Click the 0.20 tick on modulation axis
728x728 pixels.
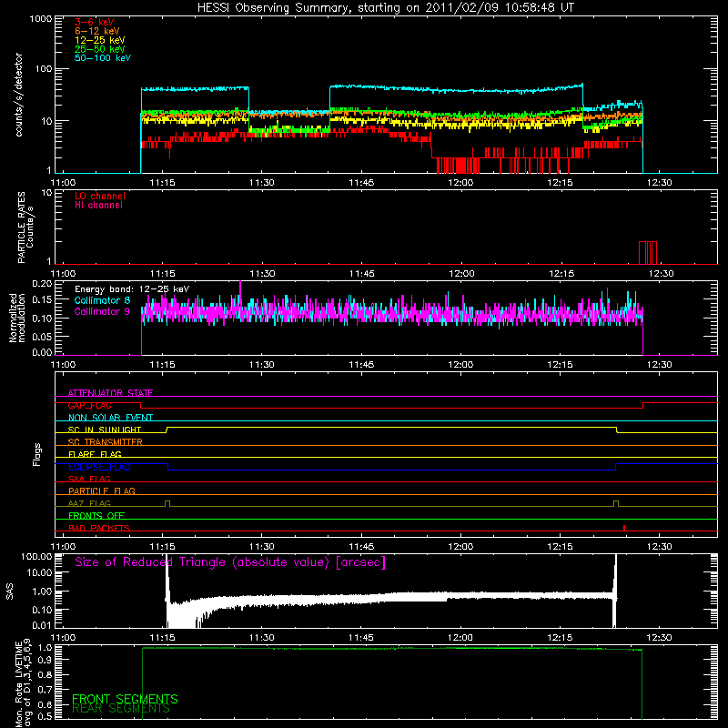[42, 284]
